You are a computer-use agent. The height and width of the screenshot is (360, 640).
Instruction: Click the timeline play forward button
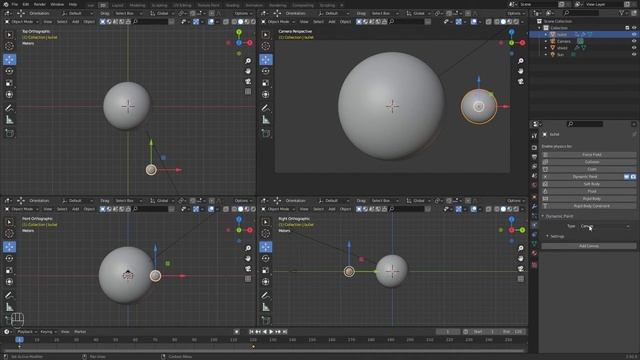point(271,332)
